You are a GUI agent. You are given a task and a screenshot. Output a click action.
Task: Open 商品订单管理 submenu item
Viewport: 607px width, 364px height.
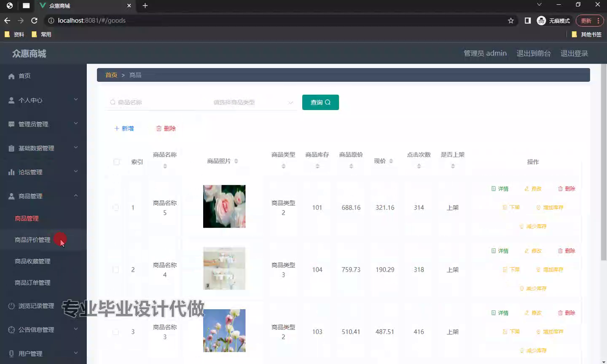tap(32, 283)
